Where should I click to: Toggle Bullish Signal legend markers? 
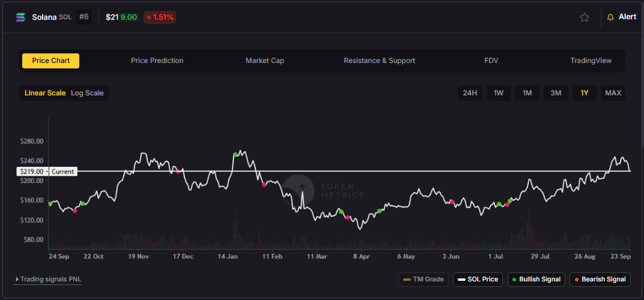(x=536, y=280)
